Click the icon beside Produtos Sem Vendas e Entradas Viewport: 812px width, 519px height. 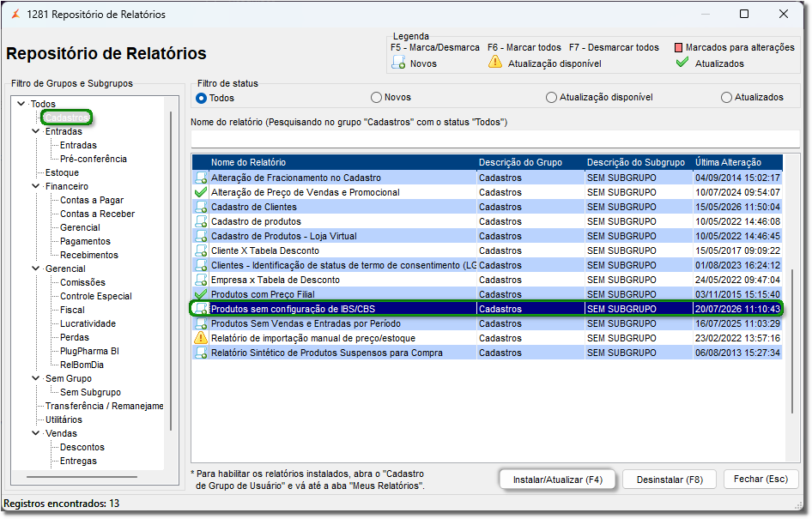tap(200, 324)
